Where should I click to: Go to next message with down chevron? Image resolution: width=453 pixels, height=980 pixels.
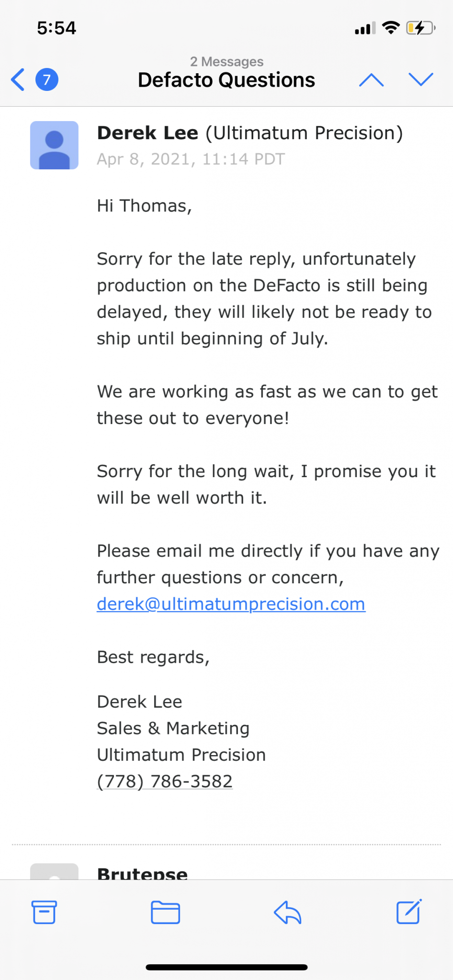click(x=421, y=79)
